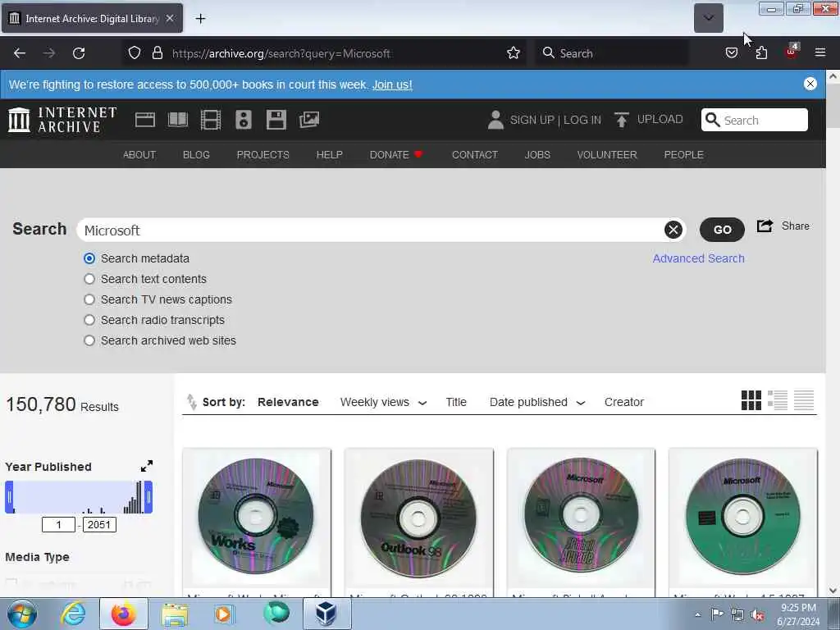Screen dimensions: 840x630
Task: Open the Software floppy disk icon
Action: pos(276,120)
